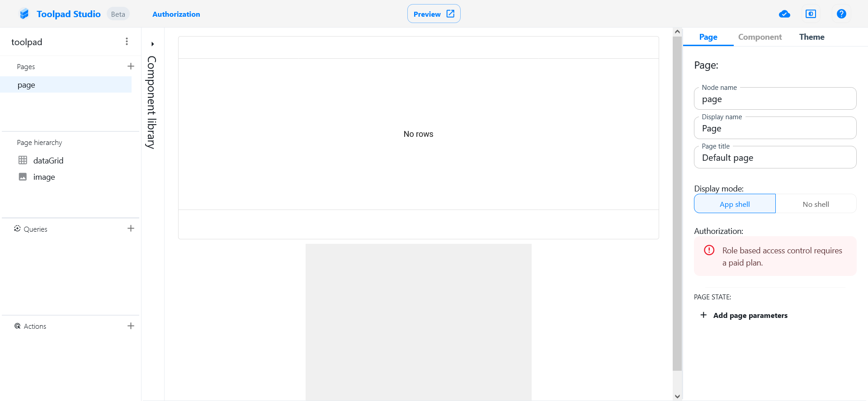Click the Beta badge
The width and height of the screenshot is (868, 401).
(118, 14)
